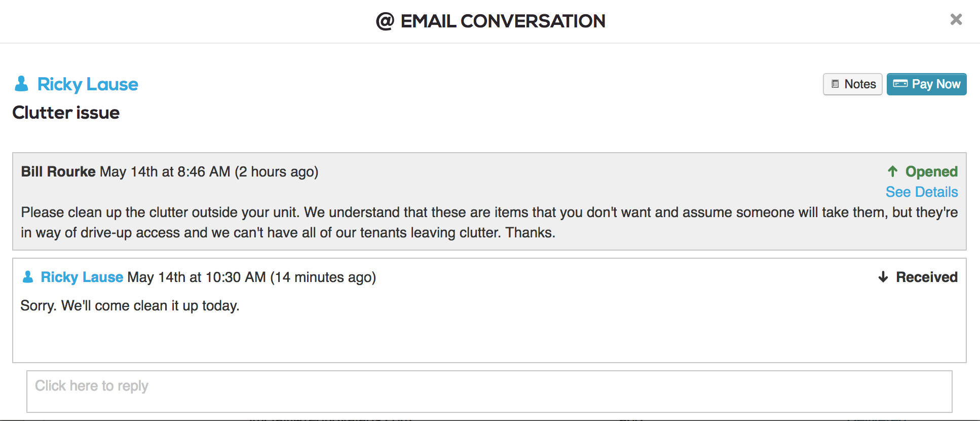Image resolution: width=980 pixels, height=421 pixels.
Task: Click the green Opened status label
Action: tap(931, 171)
